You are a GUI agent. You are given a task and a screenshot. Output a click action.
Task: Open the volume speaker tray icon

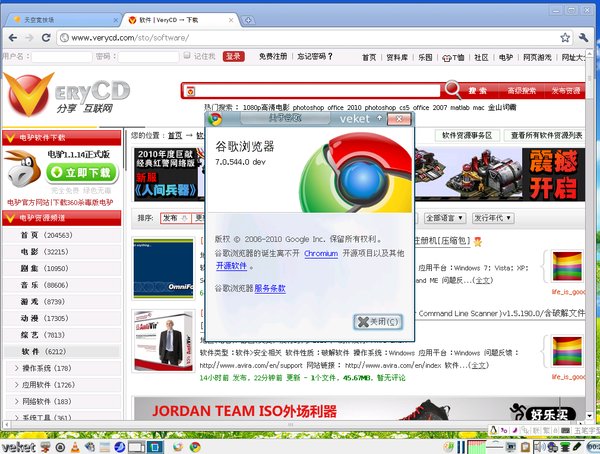(x=540, y=447)
